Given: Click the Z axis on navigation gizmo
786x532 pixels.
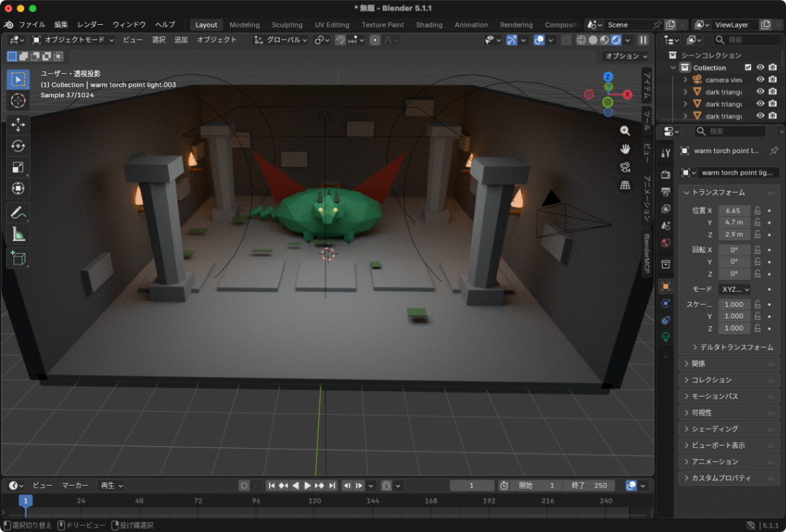Looking at the screenshot, I should (x=607, y=76).
